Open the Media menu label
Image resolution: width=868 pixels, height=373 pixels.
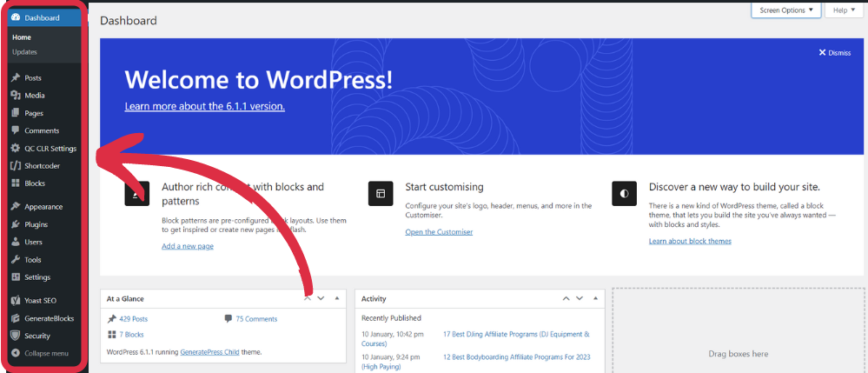point(35,96)
